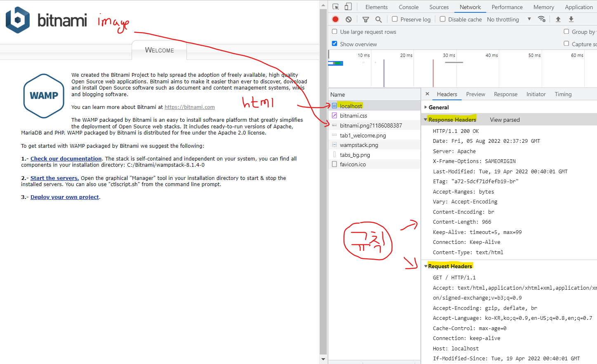The width and height of the screenshot is (597, 364).
Task: Open network conditions wifi icon
Action: pyautogui.click(x=542, y=19)
